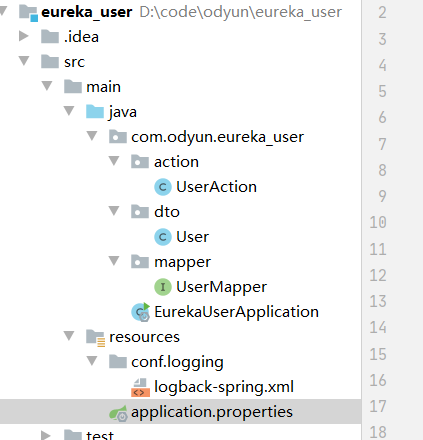Select the test folder label
The image size is (423, 440).
100,435
